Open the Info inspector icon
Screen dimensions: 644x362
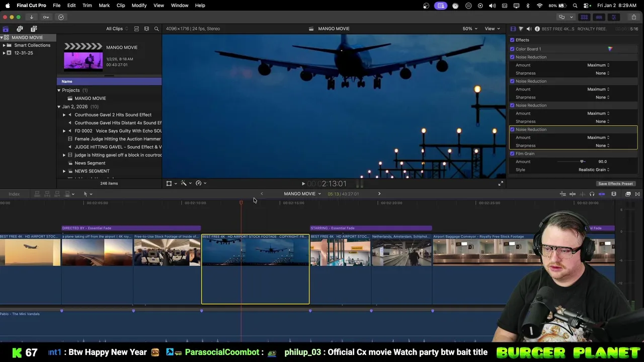point(537,29)
